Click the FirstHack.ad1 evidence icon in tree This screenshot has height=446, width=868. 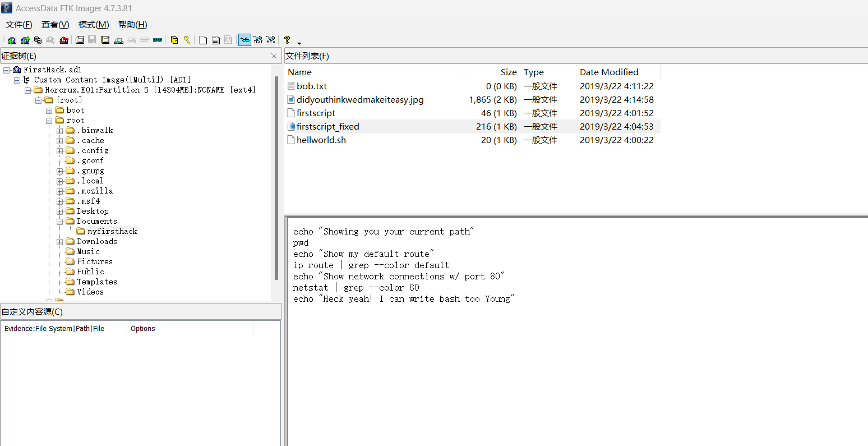pos(17,70)
